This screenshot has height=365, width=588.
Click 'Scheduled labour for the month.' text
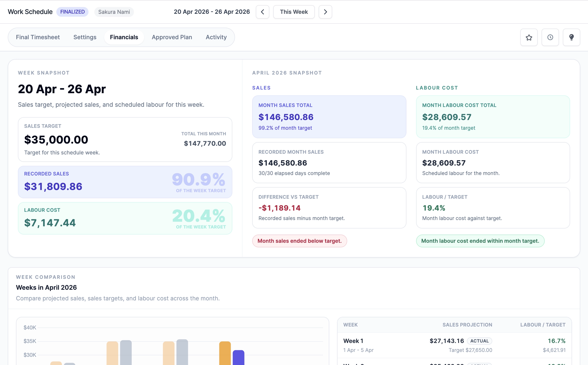click(x=461, y=173)
